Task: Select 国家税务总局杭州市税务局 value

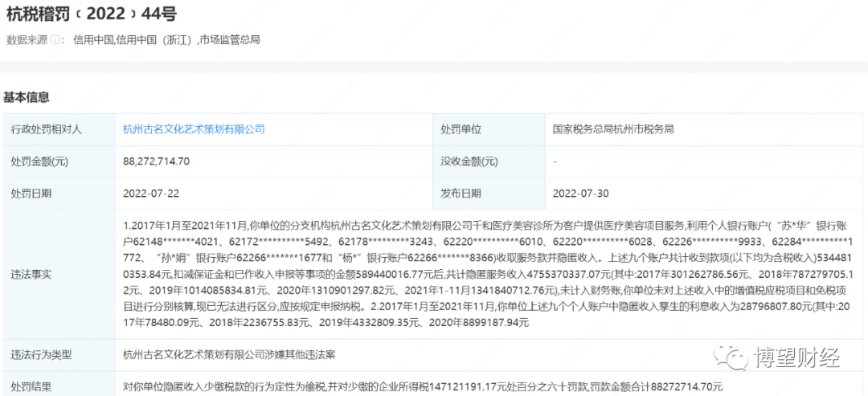Action: [x=612, y=129]
